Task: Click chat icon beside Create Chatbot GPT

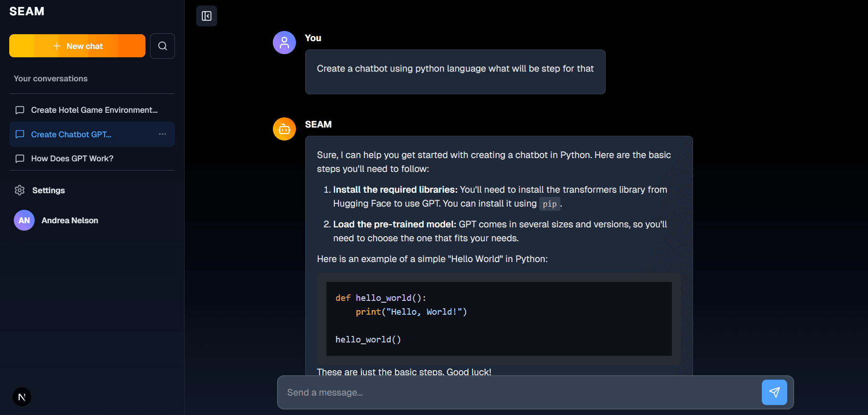Action: [20, 134]
